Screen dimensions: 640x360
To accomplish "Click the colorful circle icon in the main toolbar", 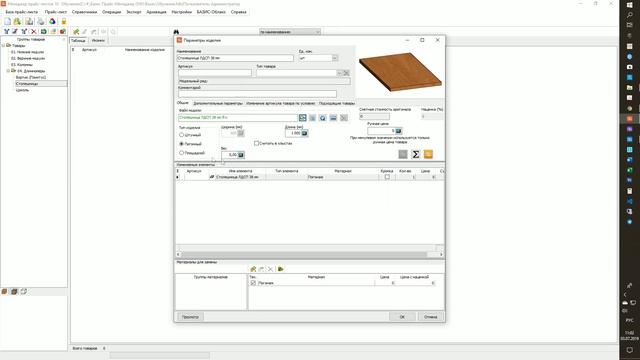I will [52, 21].
